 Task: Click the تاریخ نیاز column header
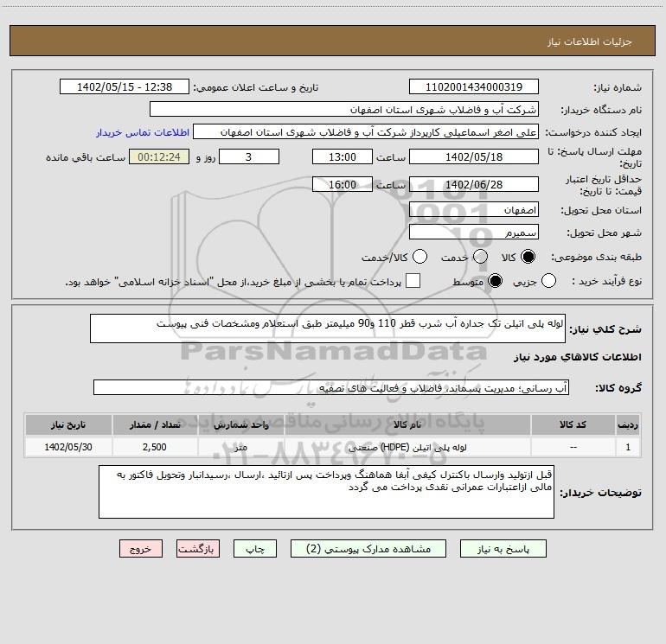pos(68,424)
